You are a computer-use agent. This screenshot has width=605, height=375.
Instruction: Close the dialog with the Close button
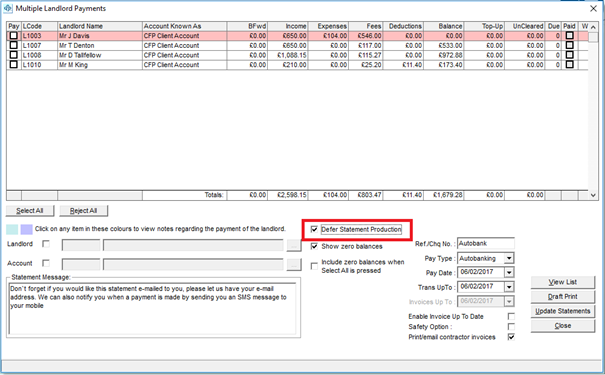click(563, 326)
